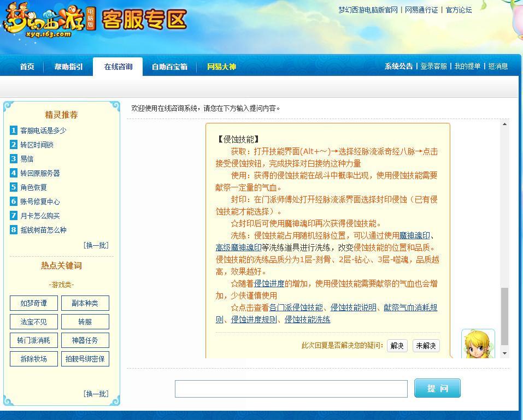Visit 梦幻西游电脑版官网 link
Viewport: 523px width, 420px height.
(368, 10)
